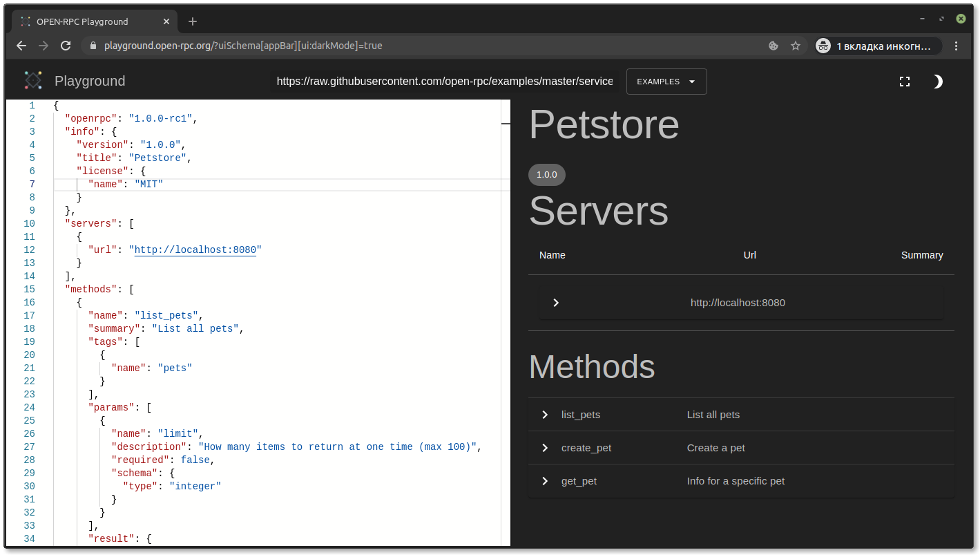This screenshot has width=980, height=555.
Task: Expand the create_pet method details
Action: coord(545,448)
